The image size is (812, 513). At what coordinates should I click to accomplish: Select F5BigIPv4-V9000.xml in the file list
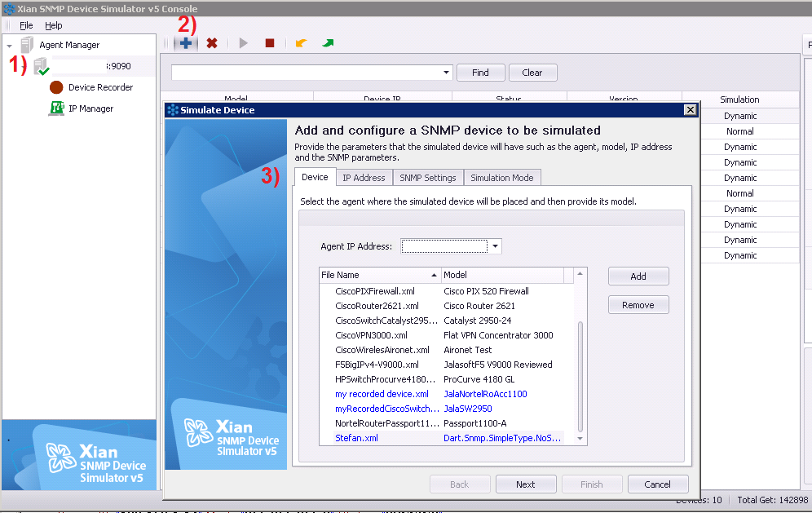377,365
